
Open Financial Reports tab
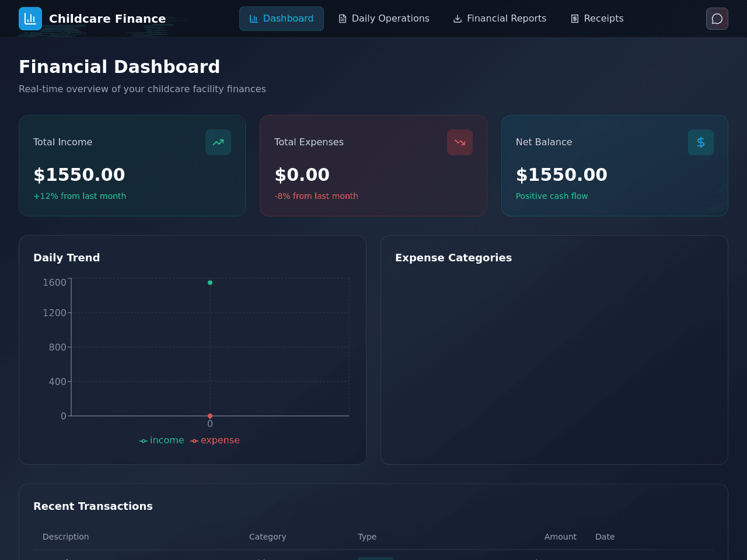click(x=500, y=19)
